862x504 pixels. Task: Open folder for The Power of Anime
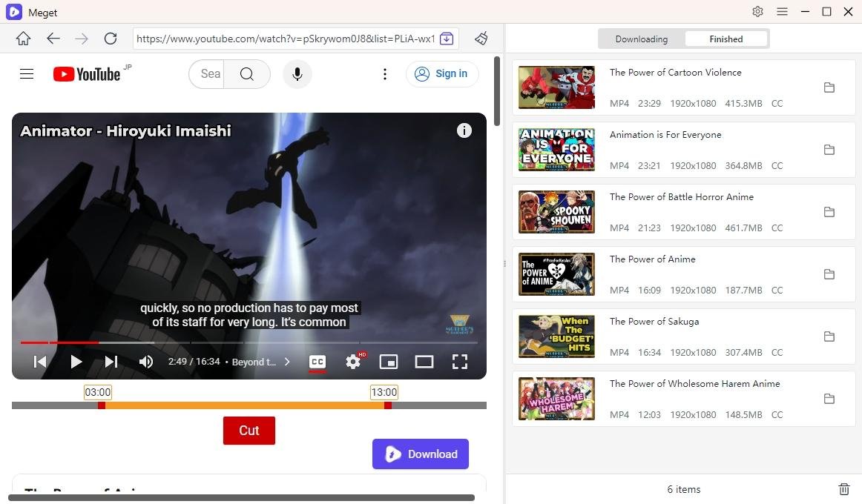click(829, 274)
